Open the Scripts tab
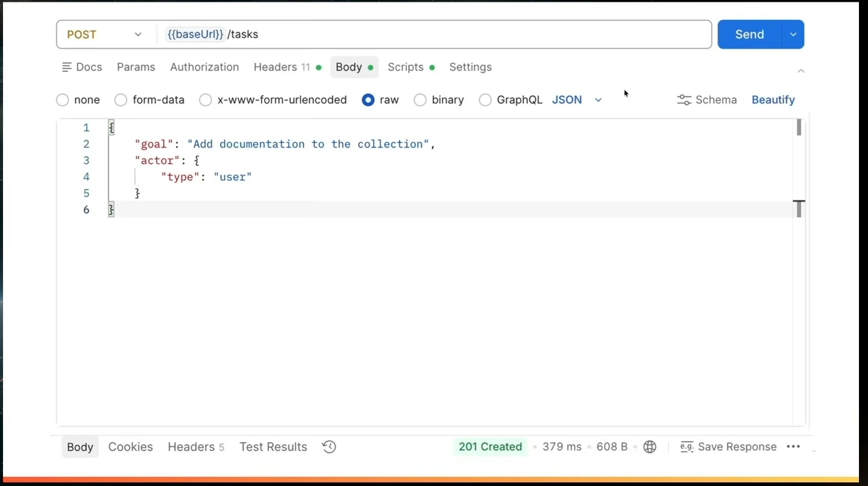This screenshot has width=868, height=486. [x=411, y=67]
